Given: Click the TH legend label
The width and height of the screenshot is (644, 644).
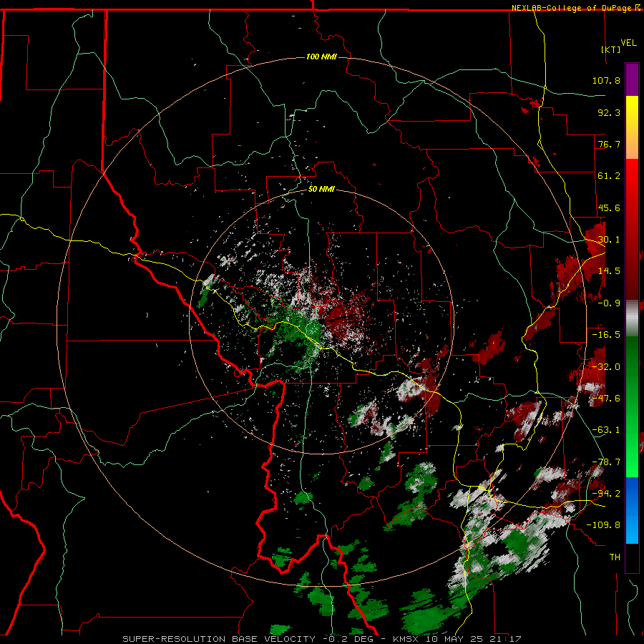Looking at the screenshot, I should (615, 557).
